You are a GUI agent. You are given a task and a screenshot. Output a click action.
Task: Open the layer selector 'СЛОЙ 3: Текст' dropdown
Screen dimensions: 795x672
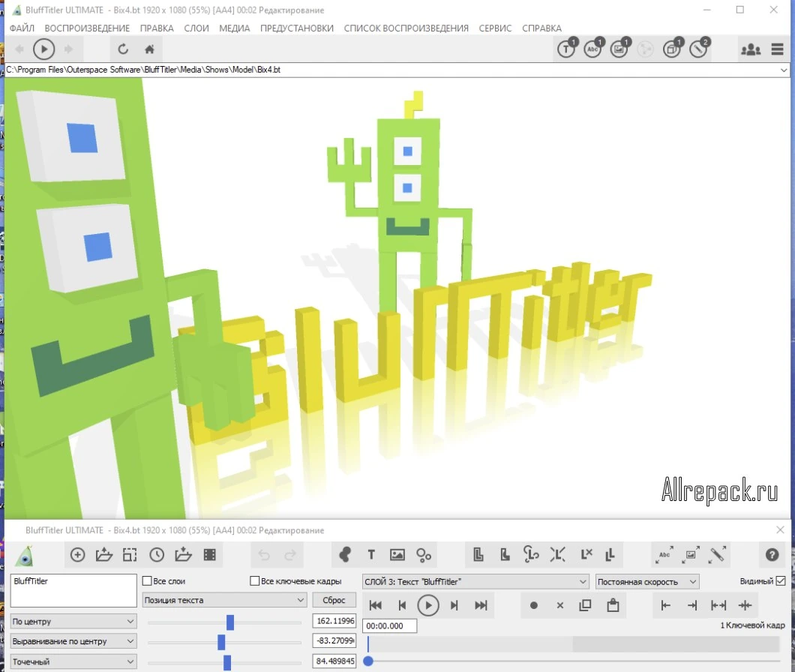475,582
